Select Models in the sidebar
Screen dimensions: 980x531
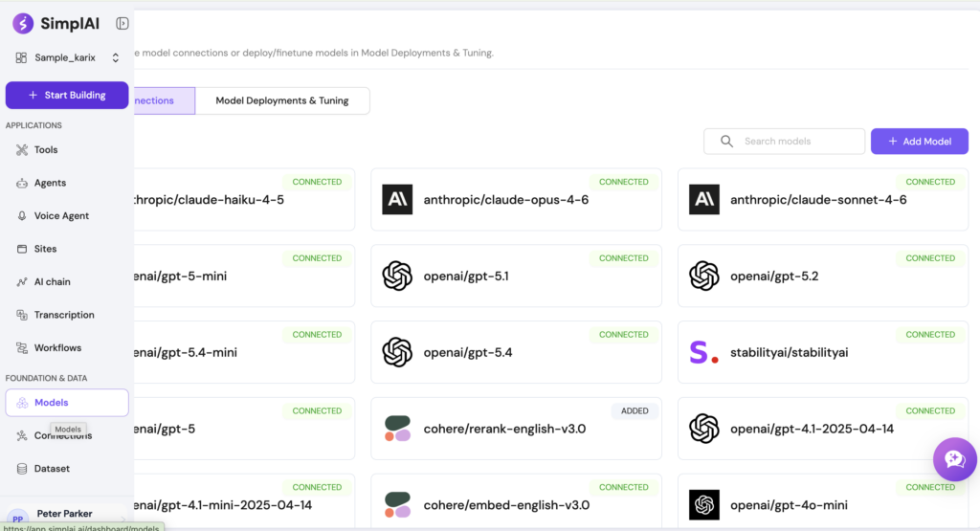coord(67,403)
